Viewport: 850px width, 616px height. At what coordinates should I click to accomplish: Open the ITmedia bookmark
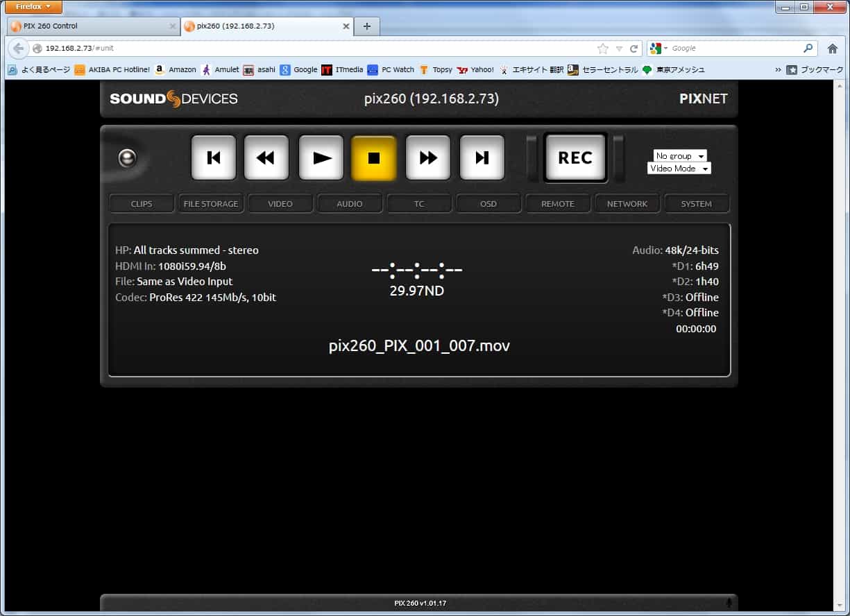pos(342,69)
